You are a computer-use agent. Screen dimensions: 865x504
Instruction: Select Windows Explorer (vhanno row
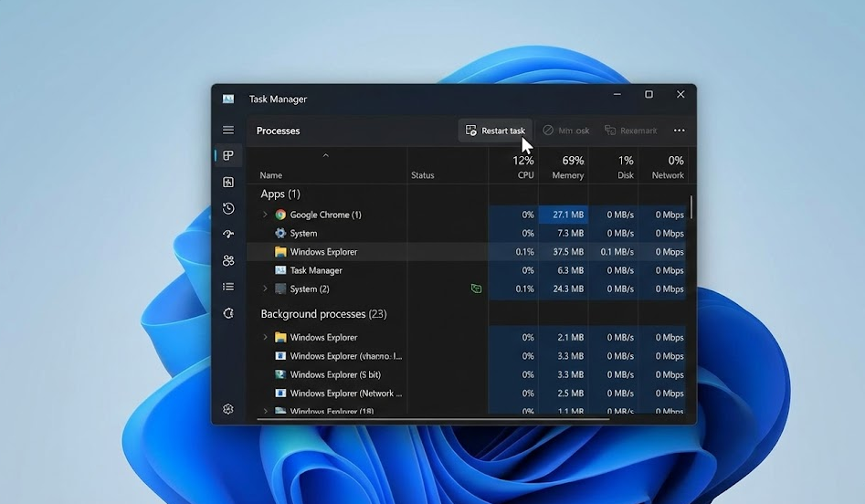pyautogui.click(x=466, y=356)
